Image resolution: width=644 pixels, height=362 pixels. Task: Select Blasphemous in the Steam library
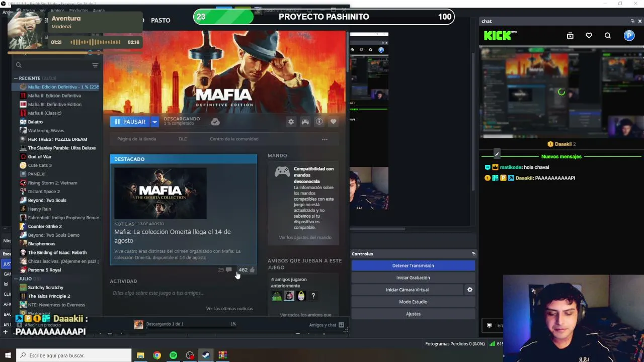point(42,244)
